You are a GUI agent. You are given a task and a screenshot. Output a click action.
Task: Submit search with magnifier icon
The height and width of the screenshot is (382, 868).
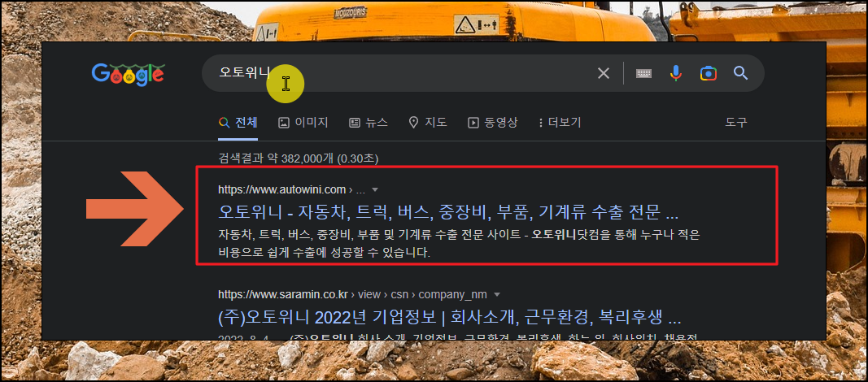click(740, 73)
